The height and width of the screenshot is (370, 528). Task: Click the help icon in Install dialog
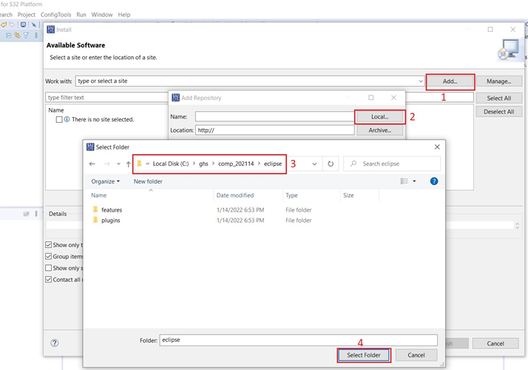tap(55, 343)
